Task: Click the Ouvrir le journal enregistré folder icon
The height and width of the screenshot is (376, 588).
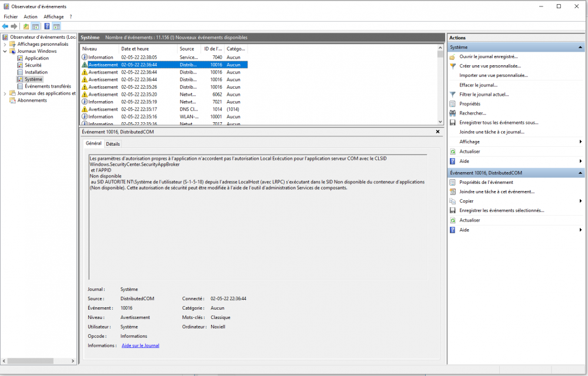Action: (x=452, y=56)
